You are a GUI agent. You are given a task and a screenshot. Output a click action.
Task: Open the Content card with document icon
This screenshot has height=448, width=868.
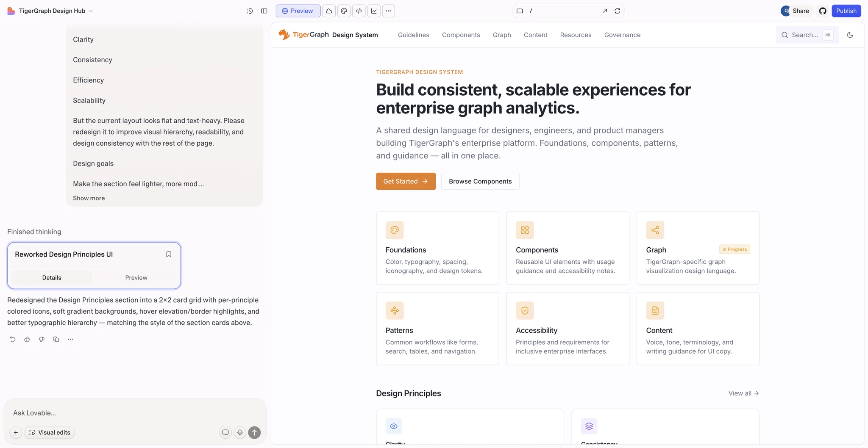tap(698, 329)
